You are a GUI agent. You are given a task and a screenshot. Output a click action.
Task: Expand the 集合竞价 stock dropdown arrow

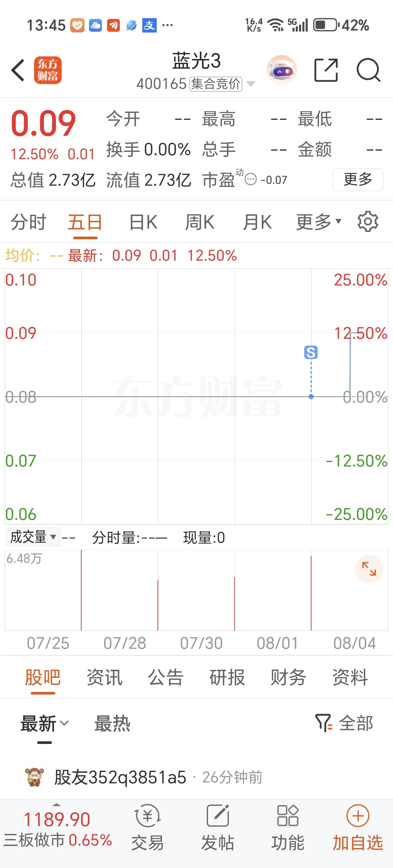coord(251,84)
